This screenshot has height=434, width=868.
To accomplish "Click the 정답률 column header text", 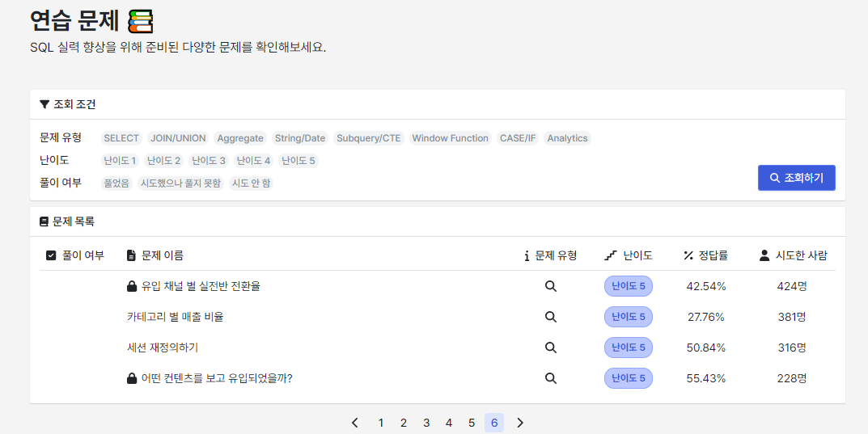I will [713, 255].
